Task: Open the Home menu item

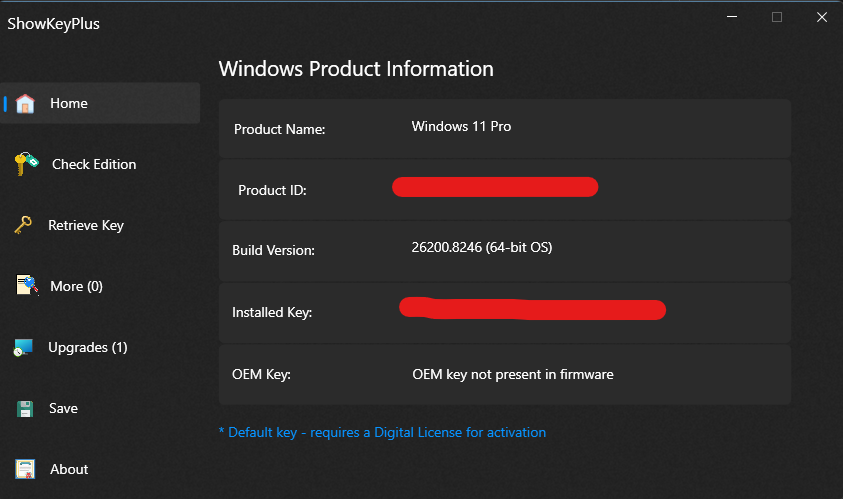Action: coord(100,103)
